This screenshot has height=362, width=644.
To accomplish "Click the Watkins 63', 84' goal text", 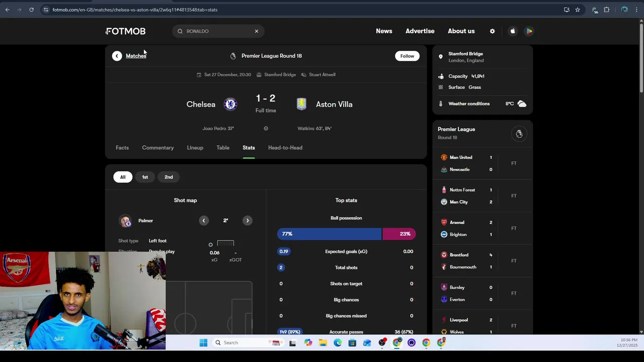I will (x=314, y=128).
